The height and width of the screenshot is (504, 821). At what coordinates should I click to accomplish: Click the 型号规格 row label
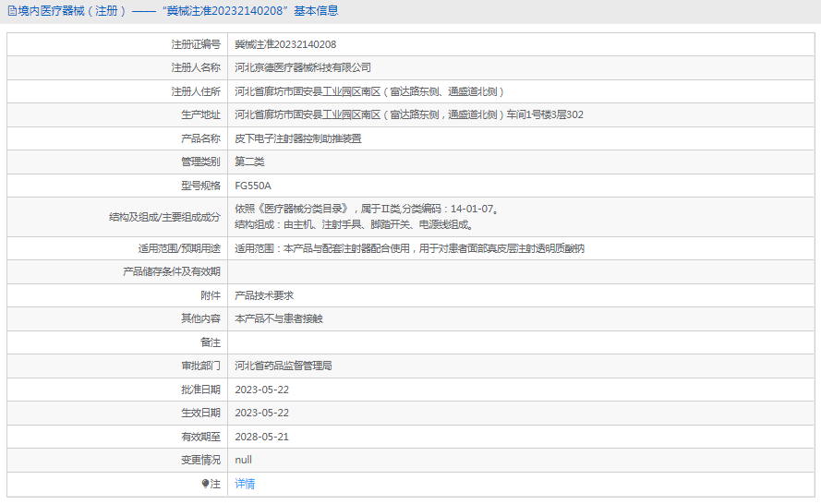click(x=201, y=186)
